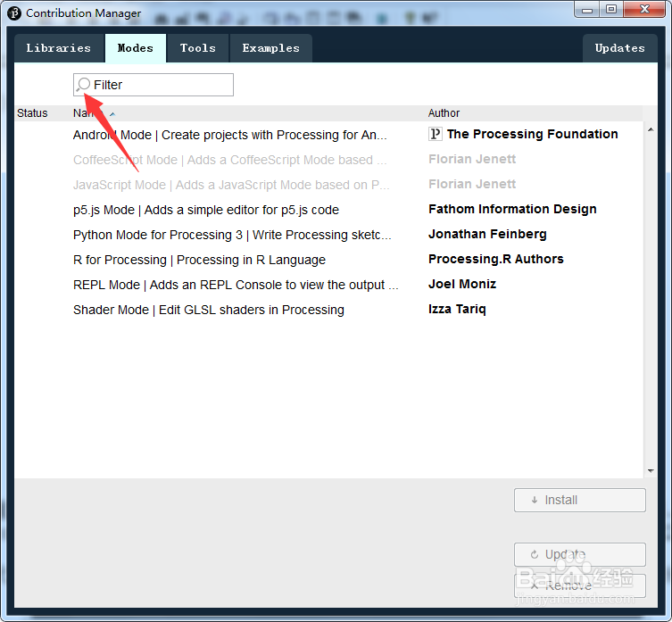Open the Tools tab
Image resolution: width=672 pixels, height=622 pixels.
(198, 48)
